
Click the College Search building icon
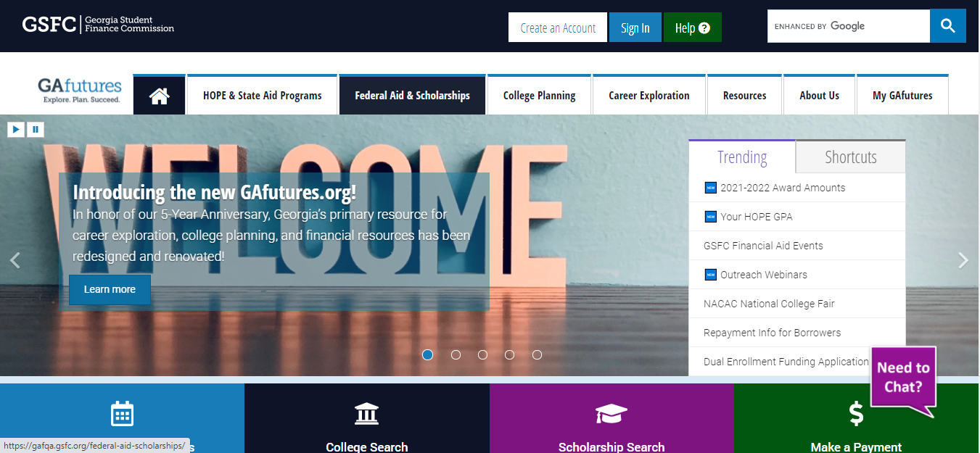click(366, 414)
